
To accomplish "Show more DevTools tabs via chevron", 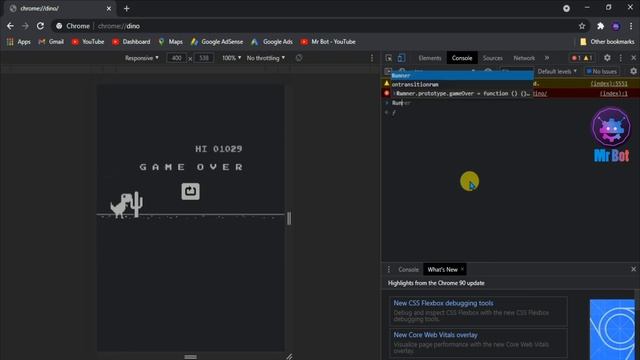I will [547, 58].
